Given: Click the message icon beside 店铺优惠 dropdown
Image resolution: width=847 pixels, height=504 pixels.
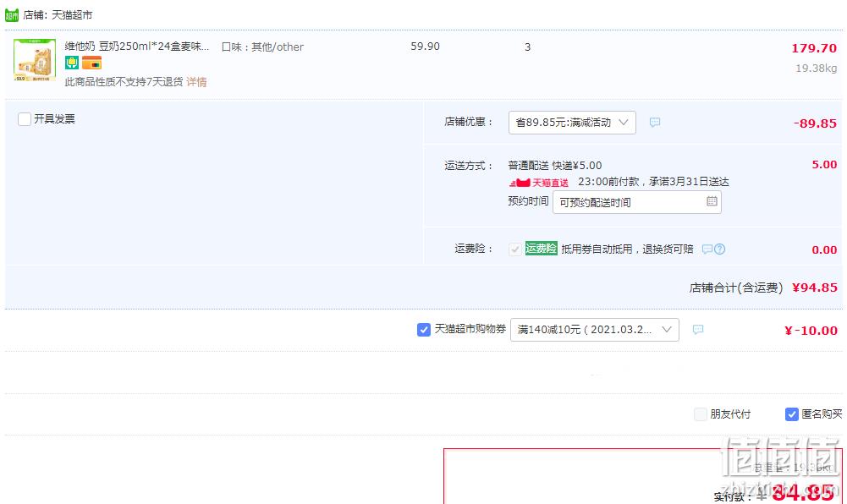Looking at the screenshot, I should tap(655, 123).
